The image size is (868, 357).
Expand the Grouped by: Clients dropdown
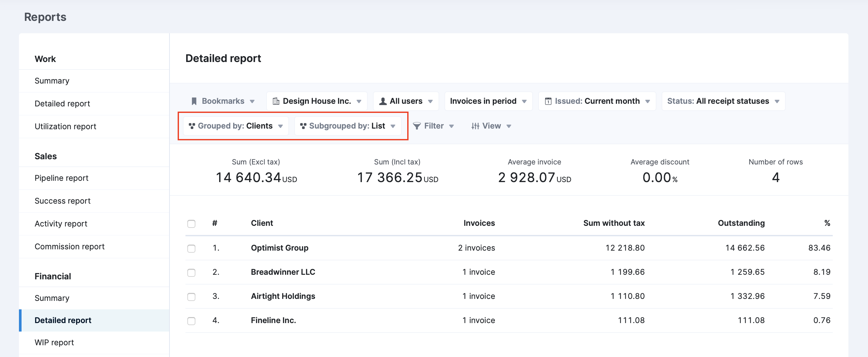236,126
